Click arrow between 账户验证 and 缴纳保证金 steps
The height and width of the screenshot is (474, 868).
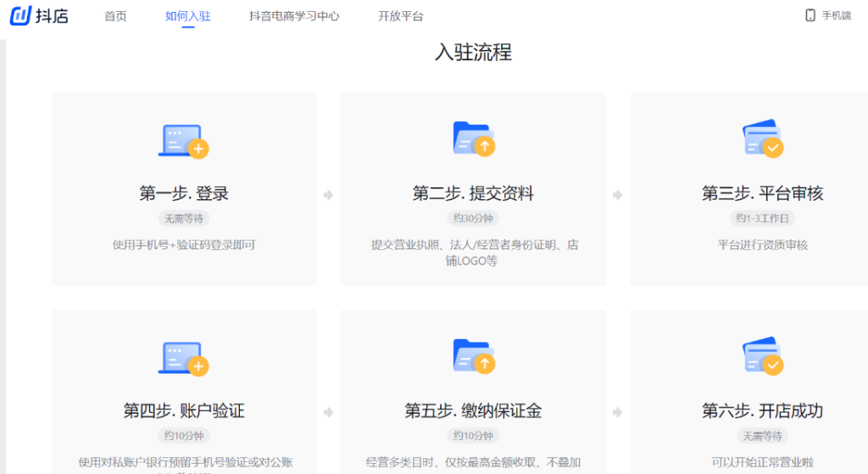coord(329,413)
